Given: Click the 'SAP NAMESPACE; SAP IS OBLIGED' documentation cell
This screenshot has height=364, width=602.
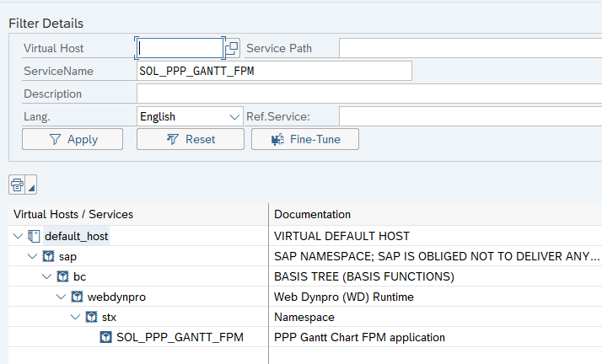Looking at the screenshot, I should [437, 257].
